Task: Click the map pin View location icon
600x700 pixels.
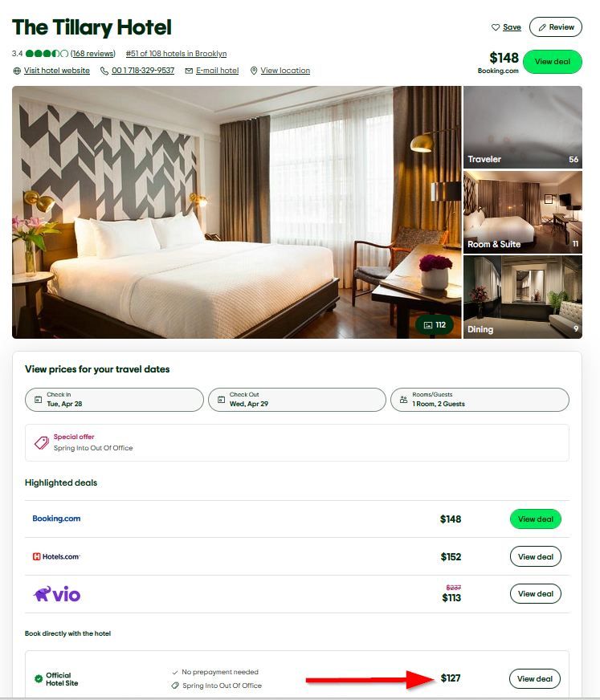Action: 254,71
